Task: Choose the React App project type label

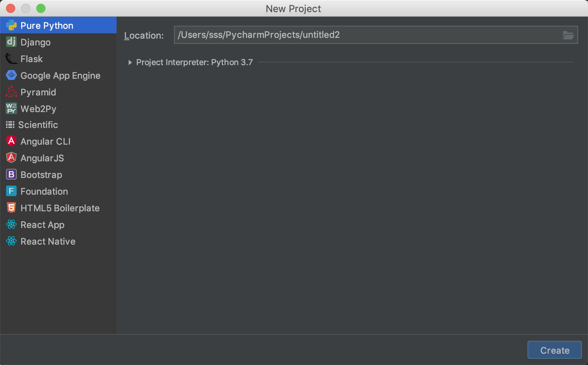Action: pos(42,225)
